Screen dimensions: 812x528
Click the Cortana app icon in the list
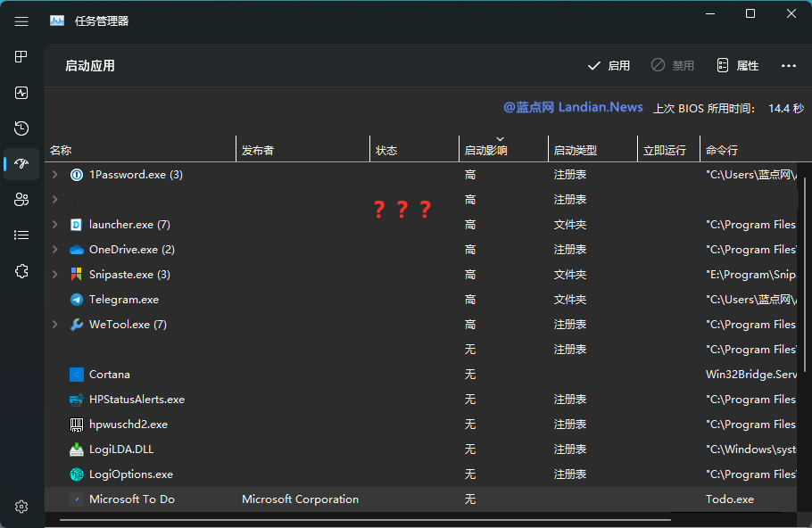click(76, 374)
